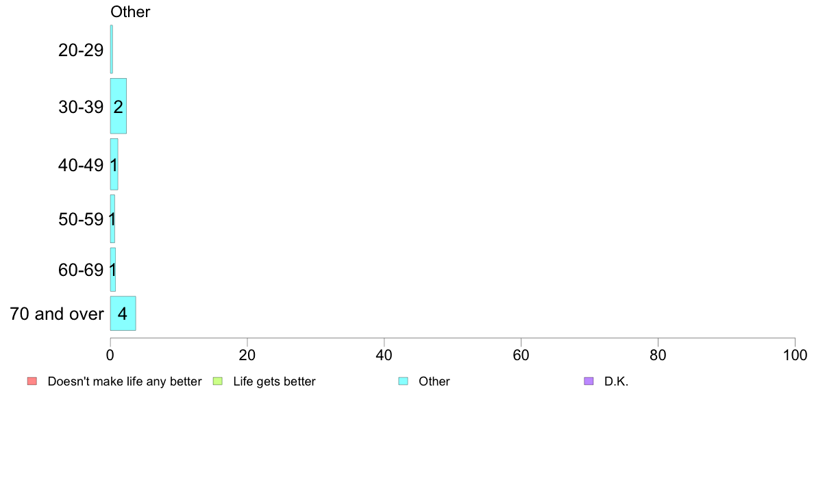Click the purple D.K. legend swatch

pos(589,381)
